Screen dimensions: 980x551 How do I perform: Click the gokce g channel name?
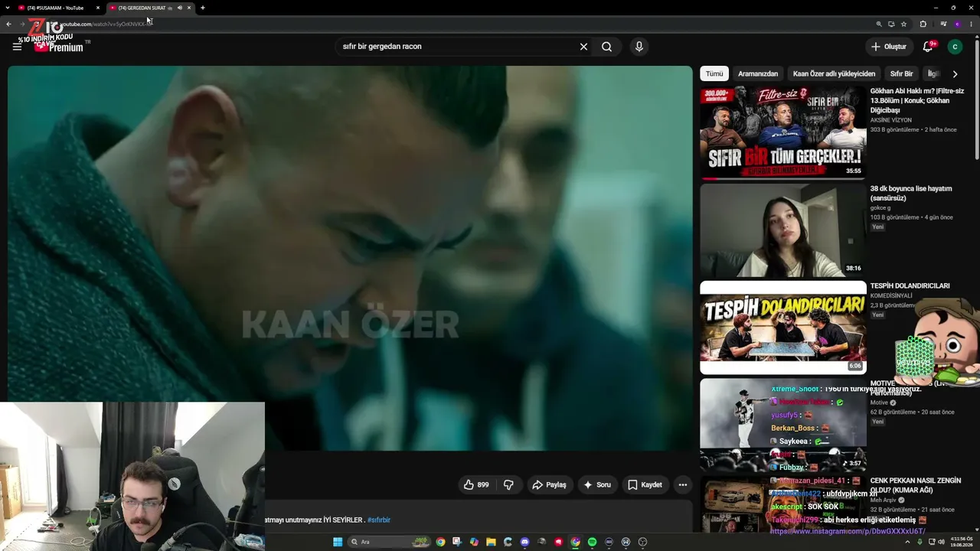[881, 208]
